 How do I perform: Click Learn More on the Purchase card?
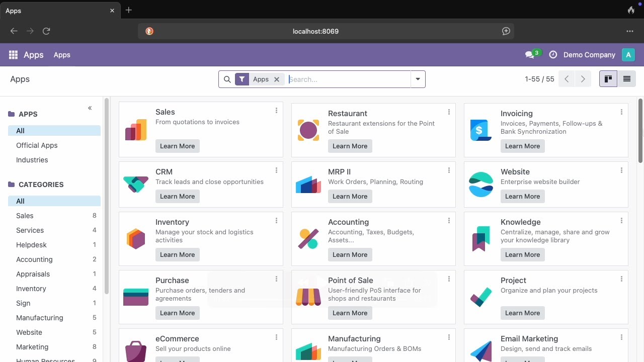point(178,313)
